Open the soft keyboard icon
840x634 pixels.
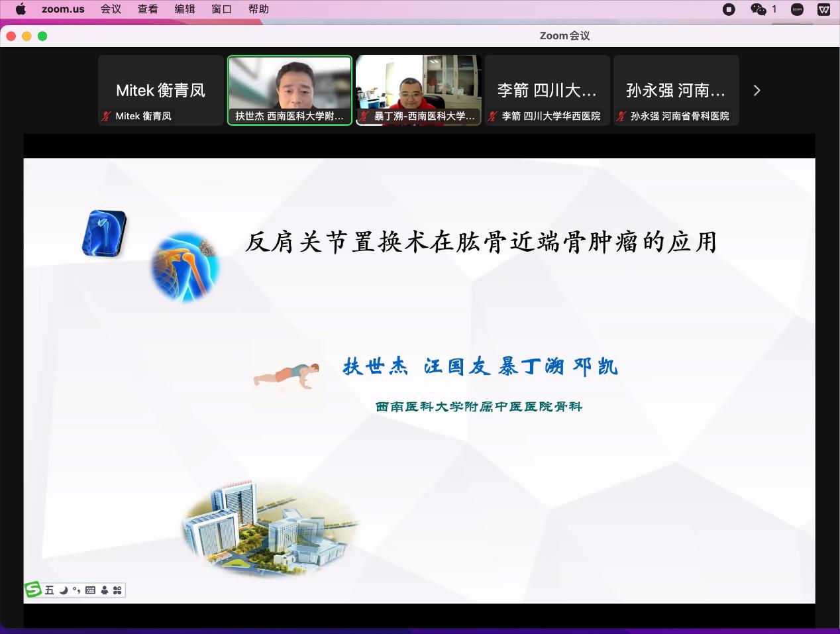click(x=91, y=590)
